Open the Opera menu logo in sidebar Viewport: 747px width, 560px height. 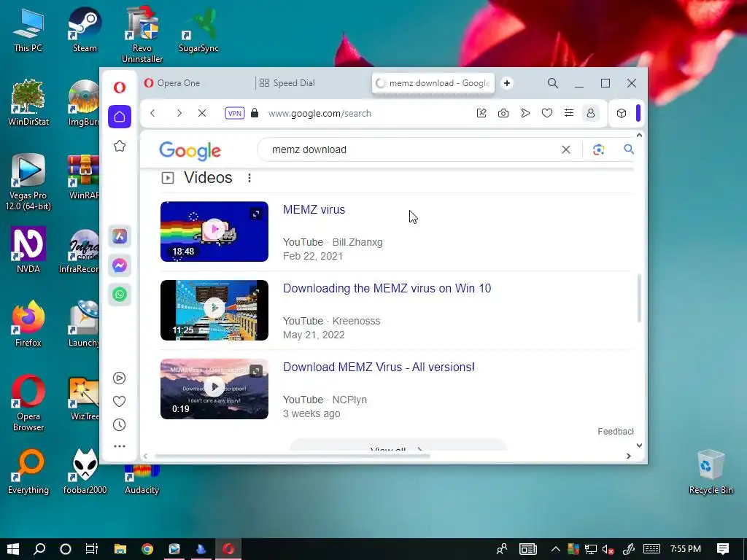(120, 87)
